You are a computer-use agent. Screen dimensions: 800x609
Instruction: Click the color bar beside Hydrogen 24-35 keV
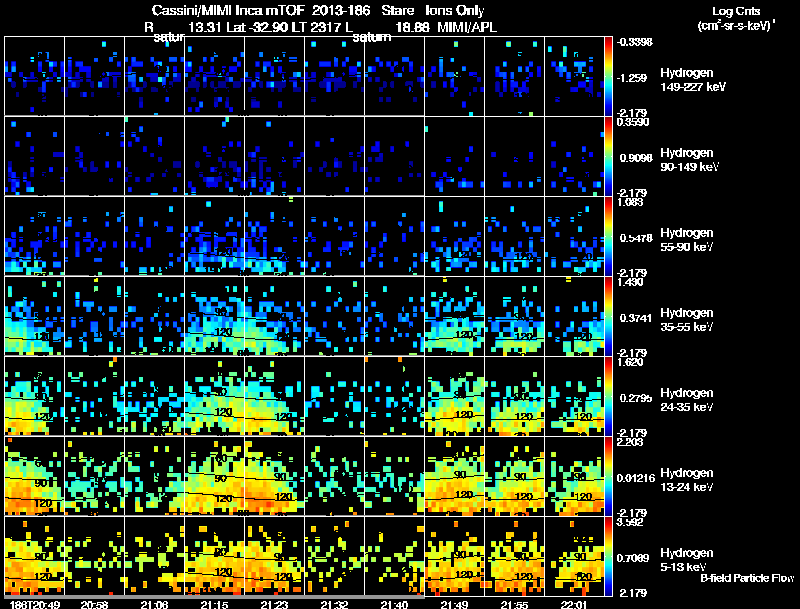[x=608, y=396]
